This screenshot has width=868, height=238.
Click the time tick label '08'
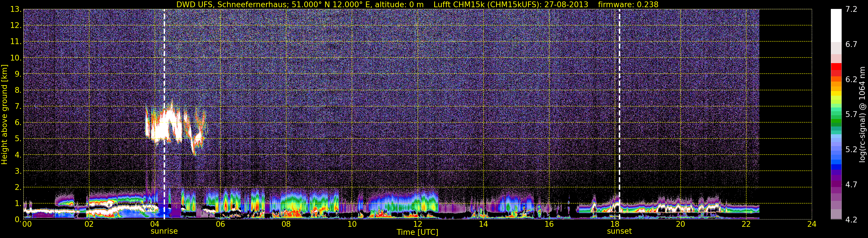click(286, 224)
